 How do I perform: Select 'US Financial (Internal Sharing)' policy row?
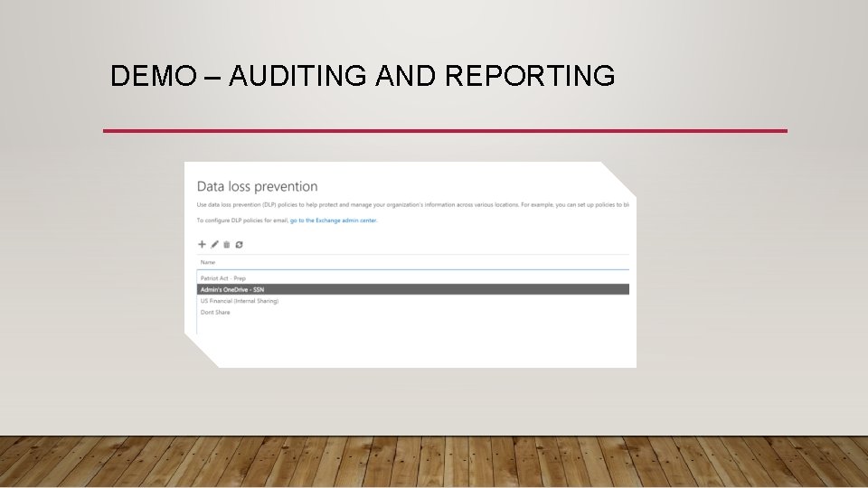tap(413, 301)
